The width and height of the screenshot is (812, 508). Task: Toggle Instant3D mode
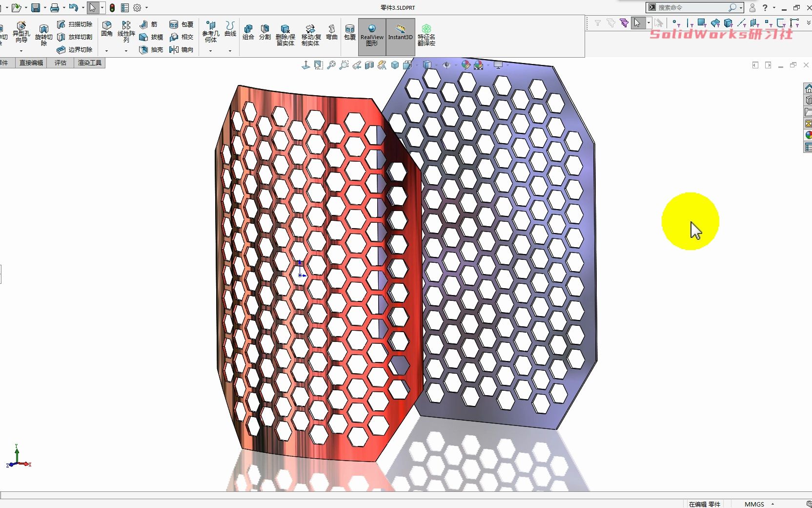400,37
